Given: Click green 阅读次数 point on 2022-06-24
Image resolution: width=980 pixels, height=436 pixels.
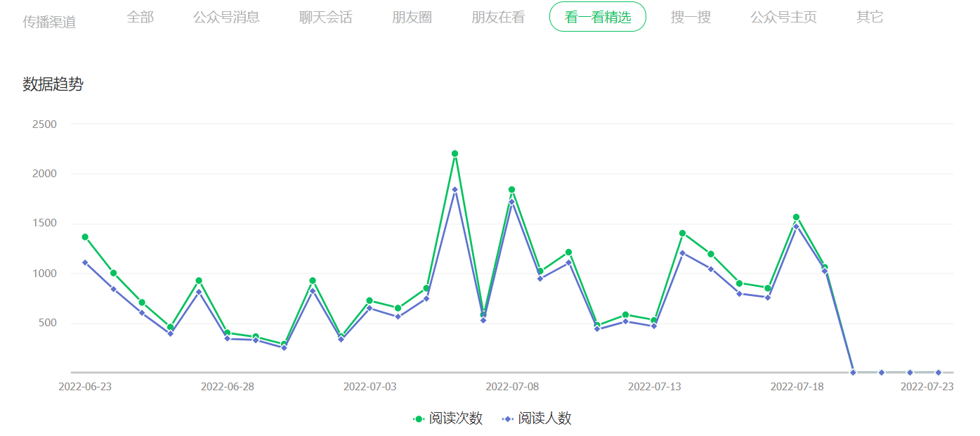Looking at the screenshot, I should [113, 273].
